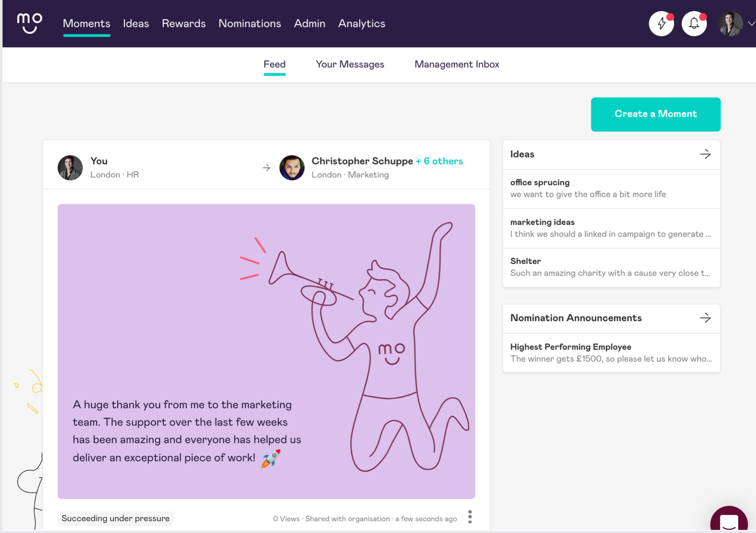Select the Succeeding under pressure tag
Viewport: 756px width, 533px height.
pos(115,518)
